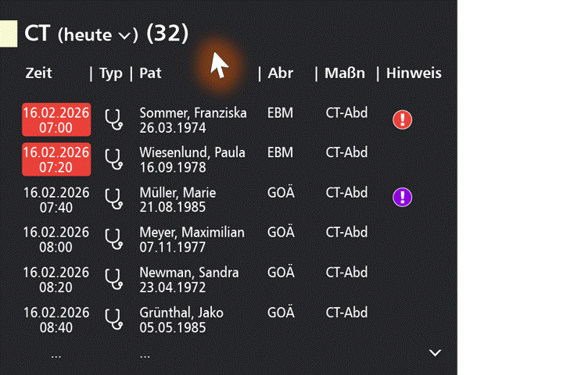The image size is (588, 375).
Task: Click the CT-Abd entry for Grünthal
Action: pos(346,312)
